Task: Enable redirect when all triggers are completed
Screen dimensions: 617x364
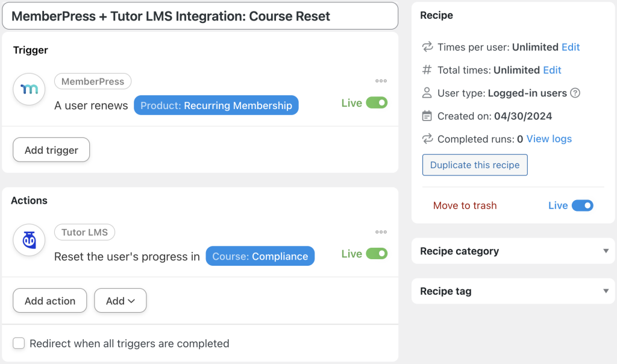Action: (x=19, y=343)
